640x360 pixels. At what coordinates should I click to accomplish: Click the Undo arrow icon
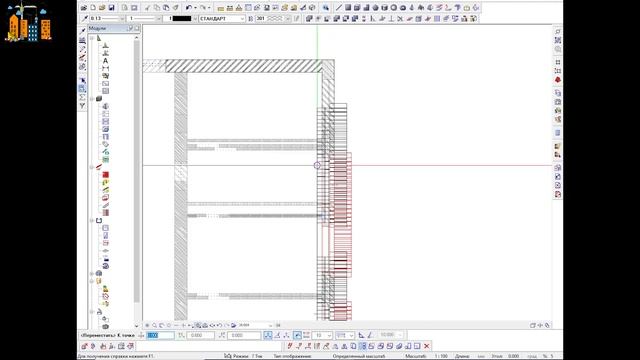(189, 8)
